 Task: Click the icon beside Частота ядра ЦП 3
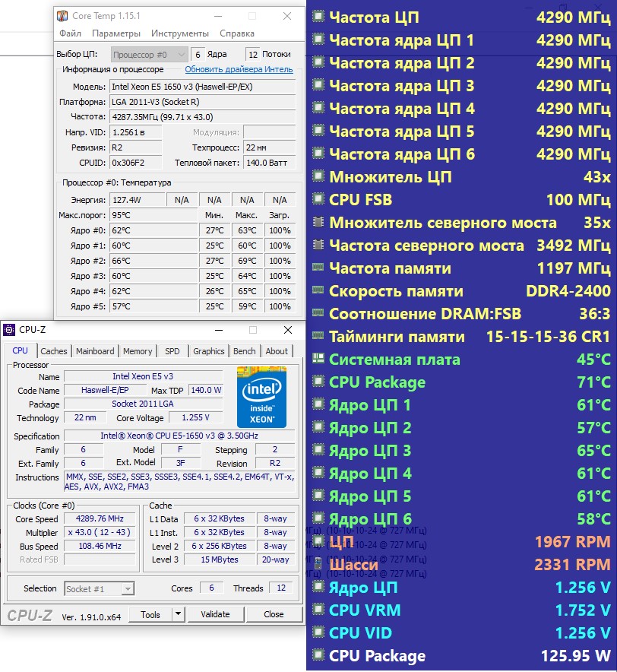click(318, 85)
